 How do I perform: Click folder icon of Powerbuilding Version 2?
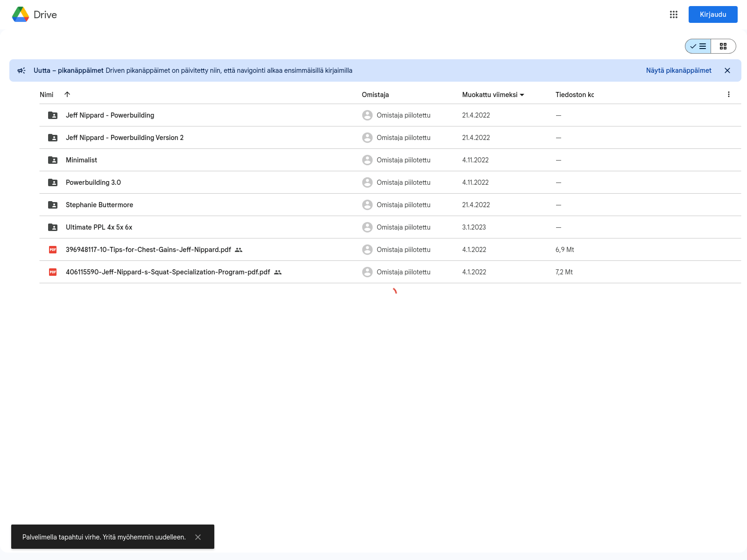point(53,138)
